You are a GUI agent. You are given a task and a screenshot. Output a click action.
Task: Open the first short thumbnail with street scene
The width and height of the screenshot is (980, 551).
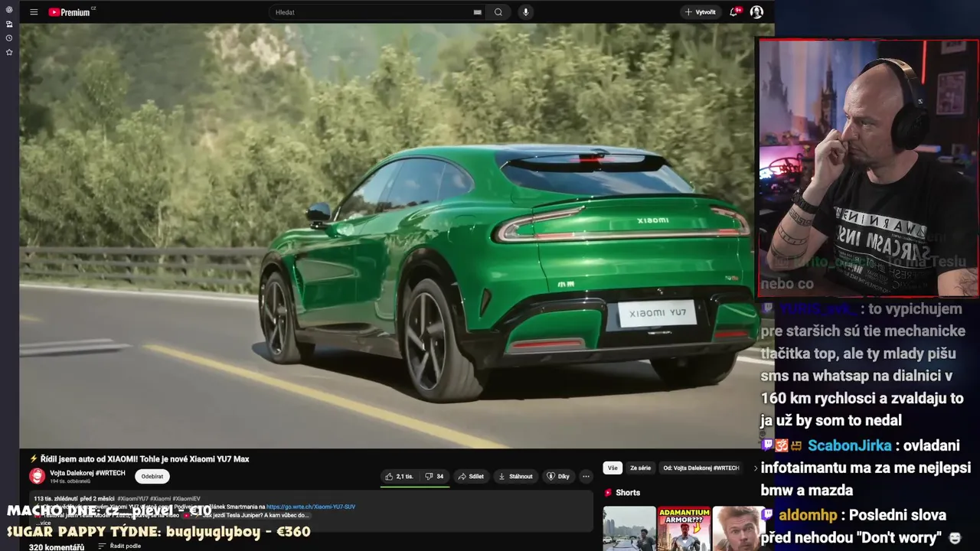(x=629, y=529)
